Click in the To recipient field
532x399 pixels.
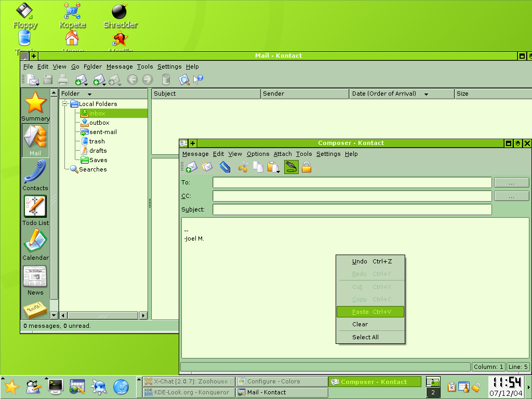[x=352, y=182]
